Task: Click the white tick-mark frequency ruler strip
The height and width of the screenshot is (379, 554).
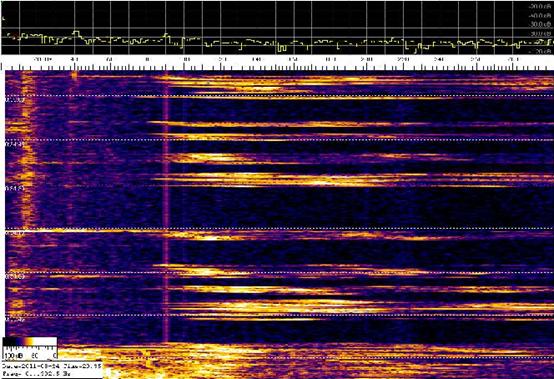Action: pyautogui.click(x=277, y=67)
